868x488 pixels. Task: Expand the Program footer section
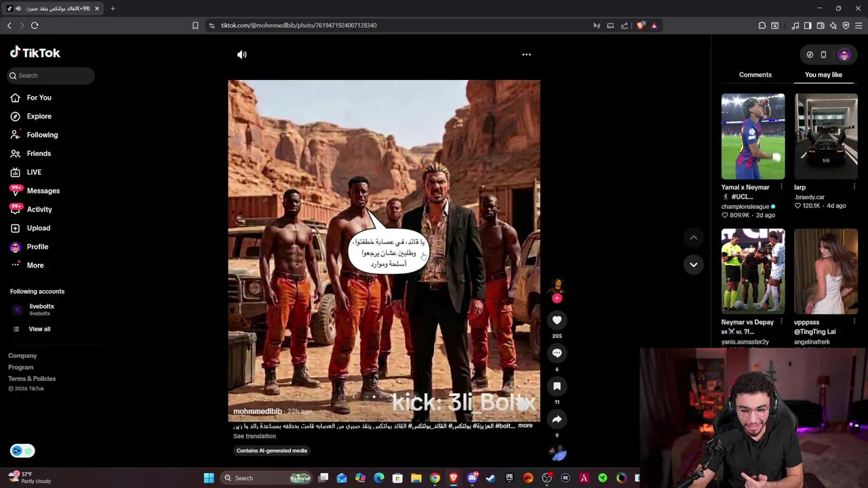(20, 367)
